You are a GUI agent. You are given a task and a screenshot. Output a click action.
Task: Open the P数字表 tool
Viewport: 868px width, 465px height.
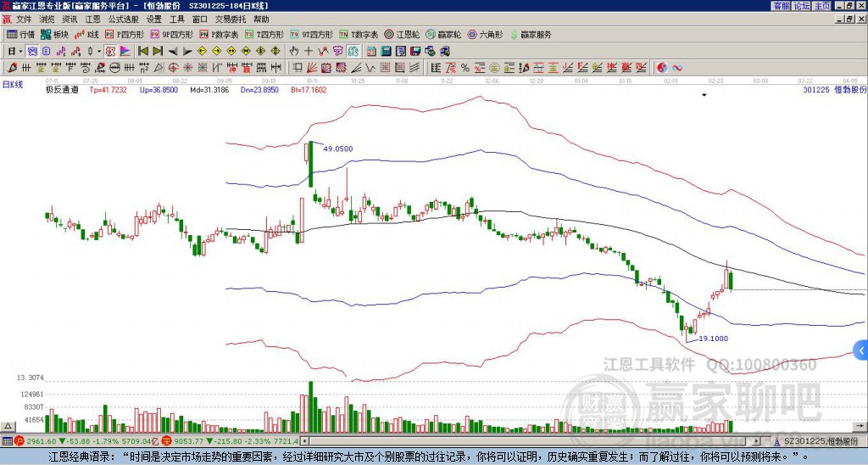tap(219, 34)
